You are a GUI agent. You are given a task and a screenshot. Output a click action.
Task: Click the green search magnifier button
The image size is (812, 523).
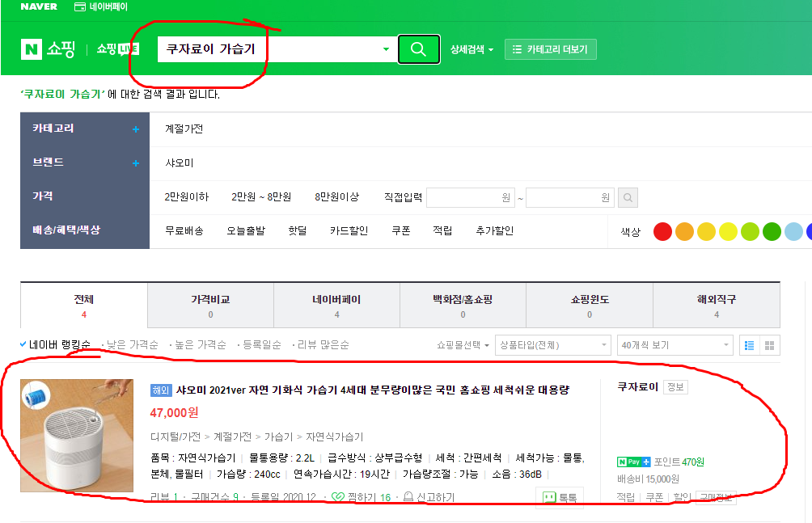pyautogui.click(x=418, y=49)
